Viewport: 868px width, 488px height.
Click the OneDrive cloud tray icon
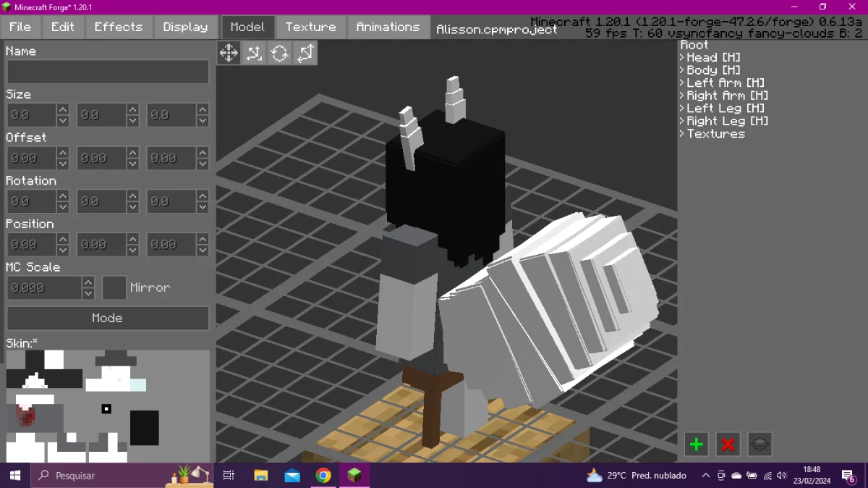click(736, 476)
